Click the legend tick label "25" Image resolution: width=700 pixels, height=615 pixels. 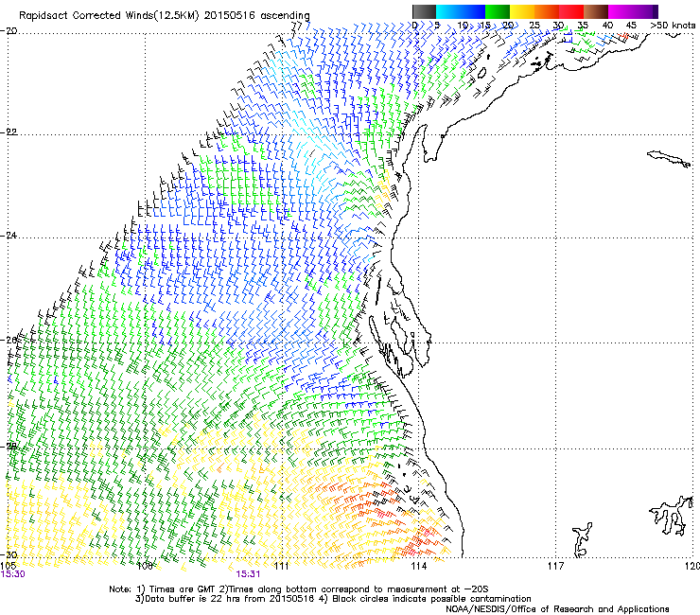(x=534, y=26)
